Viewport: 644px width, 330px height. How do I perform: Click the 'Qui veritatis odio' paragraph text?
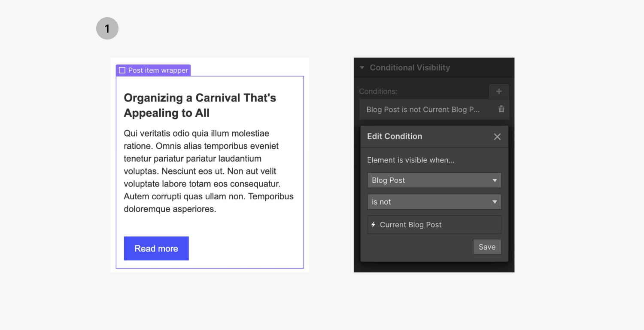pos(209,171)
